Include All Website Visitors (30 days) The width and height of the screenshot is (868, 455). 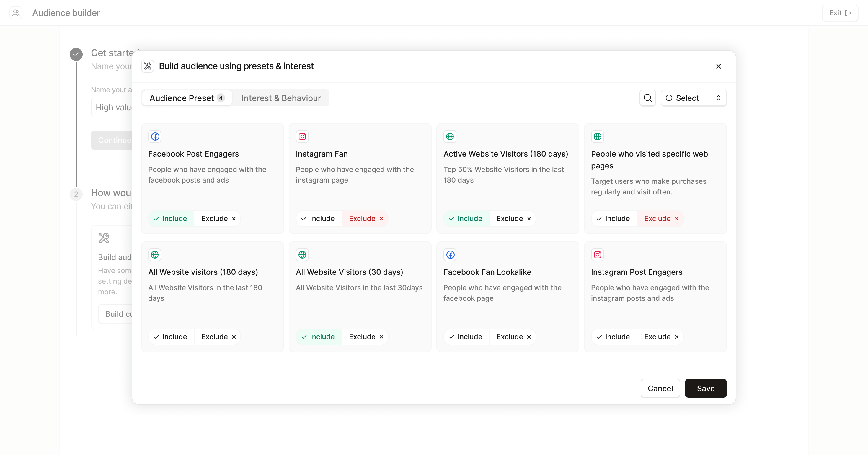point(319,337)
